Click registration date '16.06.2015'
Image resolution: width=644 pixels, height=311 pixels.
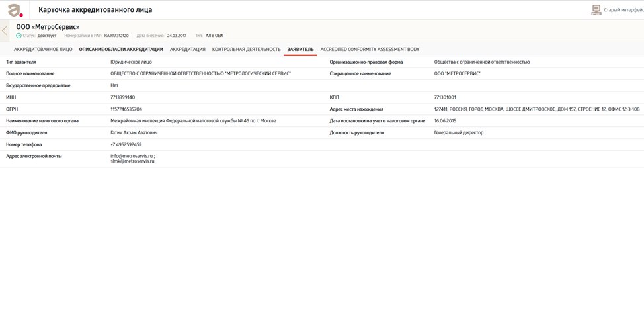click(x=445, y=121)
